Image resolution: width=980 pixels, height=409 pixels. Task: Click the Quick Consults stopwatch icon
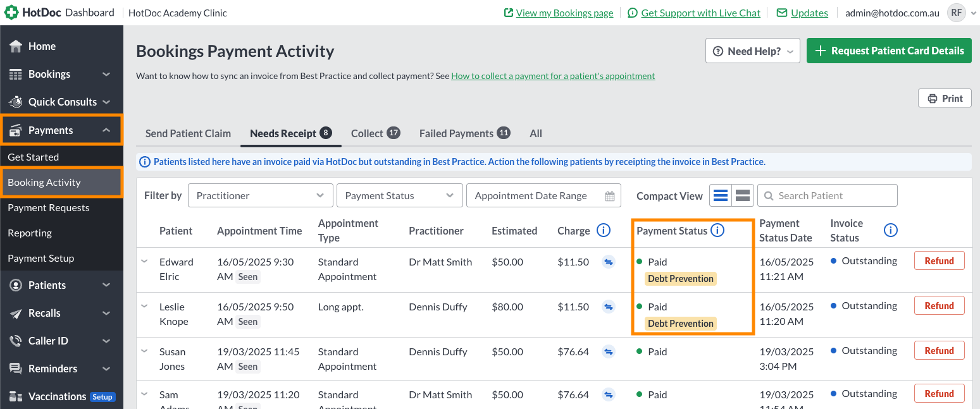16,102
